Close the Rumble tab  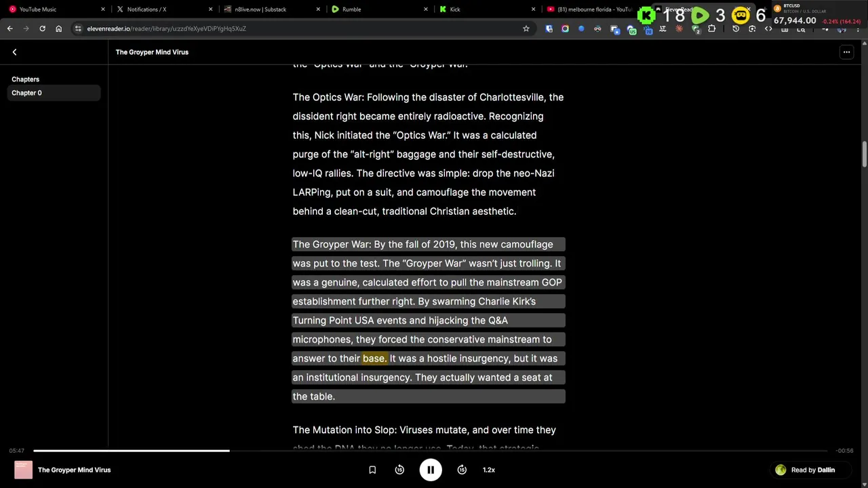point(426,9)
